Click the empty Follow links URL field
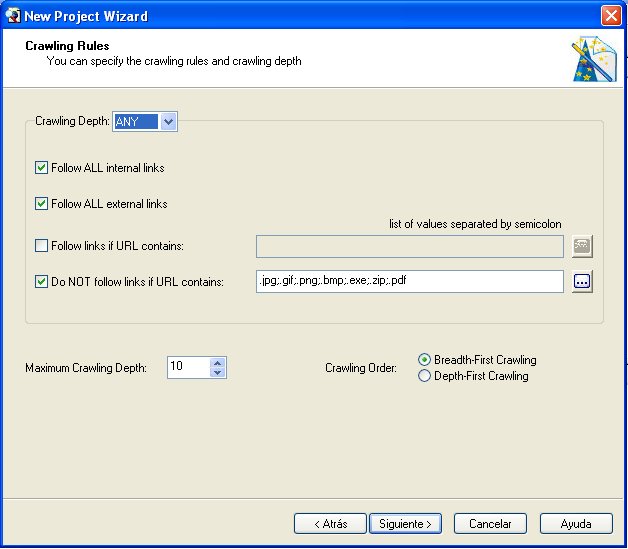 click(410, 246)
